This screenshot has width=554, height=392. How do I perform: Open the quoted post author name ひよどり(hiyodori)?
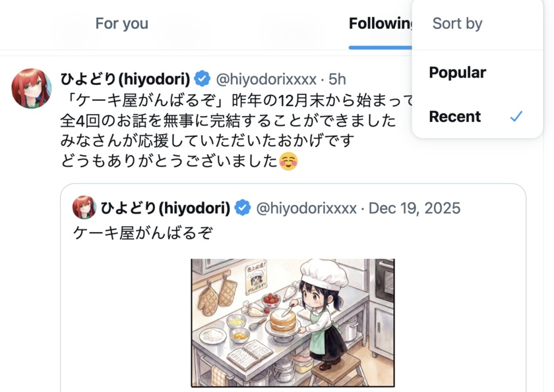coord(166,208)
